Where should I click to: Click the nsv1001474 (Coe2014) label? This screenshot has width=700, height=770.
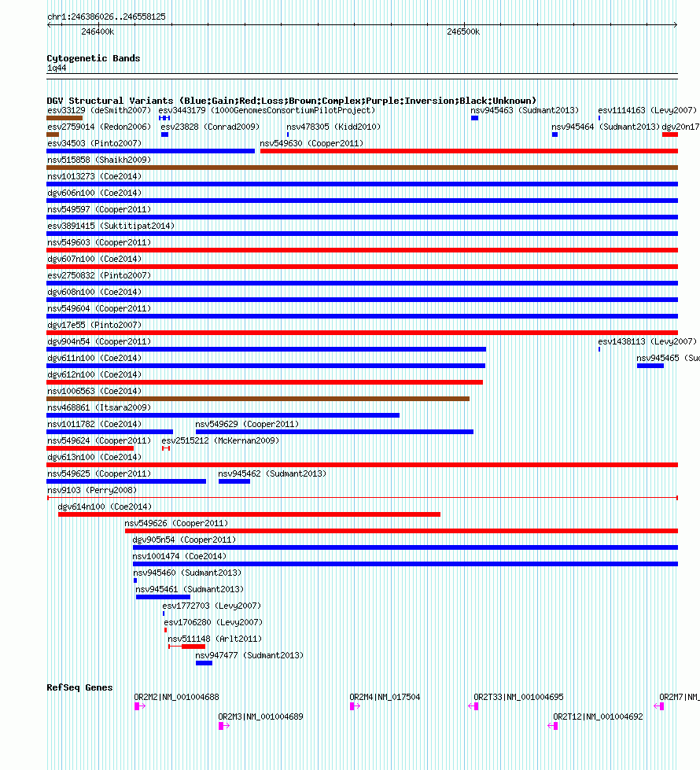[x=179, y=556]
